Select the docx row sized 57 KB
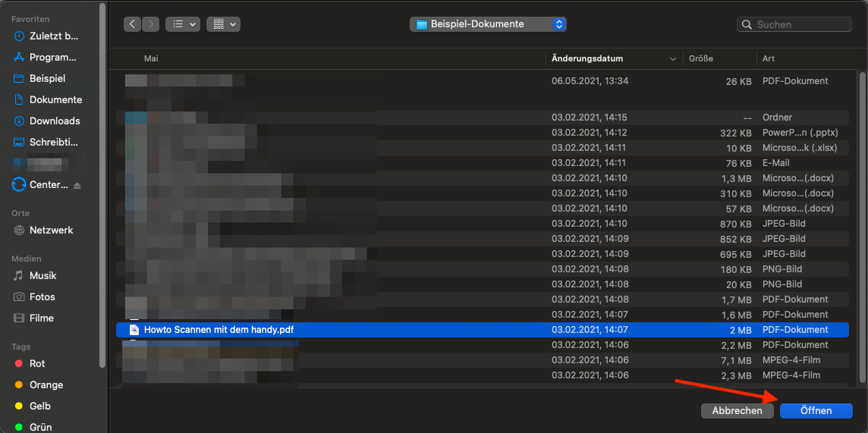The image size is (868, 433). click(x=482, y=209)
